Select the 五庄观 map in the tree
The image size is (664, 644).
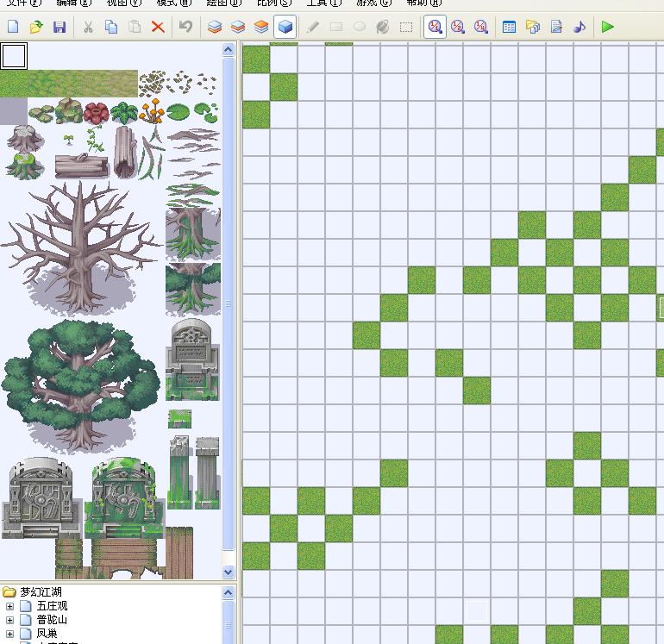click(x=52, y=606)
